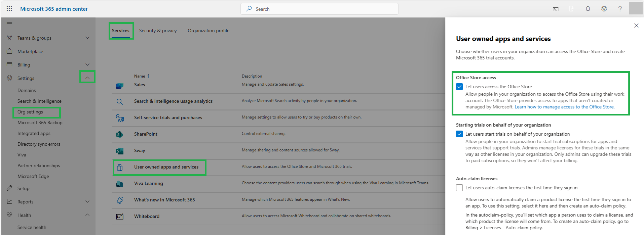The height and width of the screenshot is (235, 644).
Task: Open the app launcher waffle icon
Action: click(x=9, y=9)
